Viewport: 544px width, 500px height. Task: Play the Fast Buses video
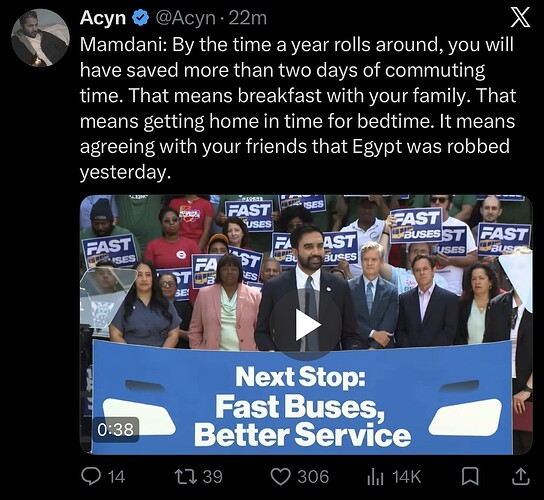point(307,325)
